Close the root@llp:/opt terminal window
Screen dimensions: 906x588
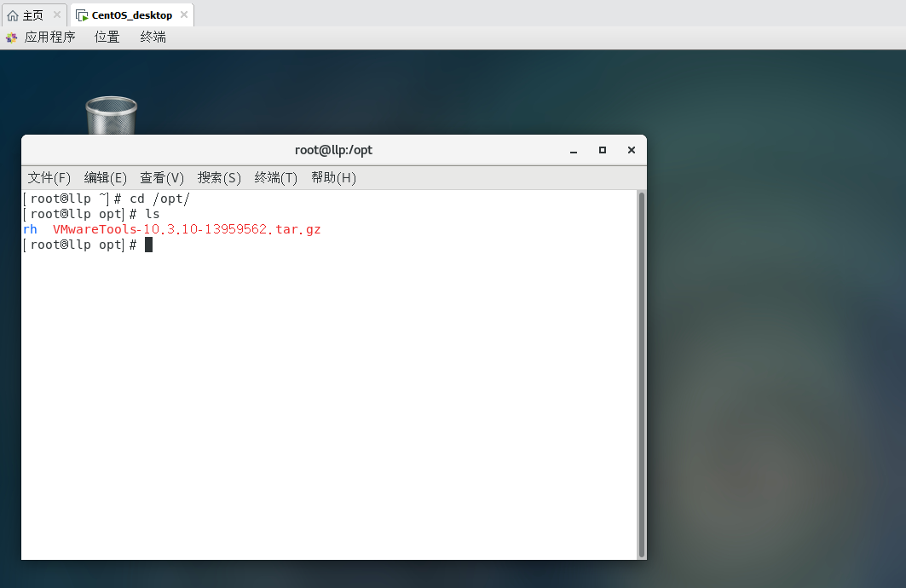coord(632,150)
